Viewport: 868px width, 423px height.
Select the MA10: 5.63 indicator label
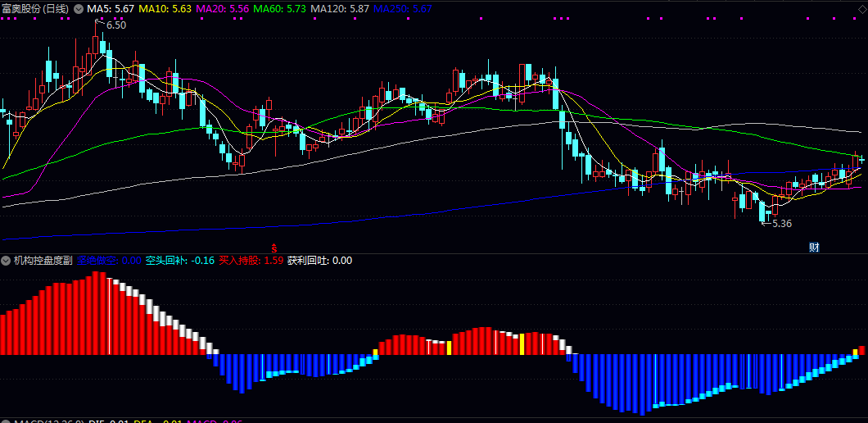[165, 9]
